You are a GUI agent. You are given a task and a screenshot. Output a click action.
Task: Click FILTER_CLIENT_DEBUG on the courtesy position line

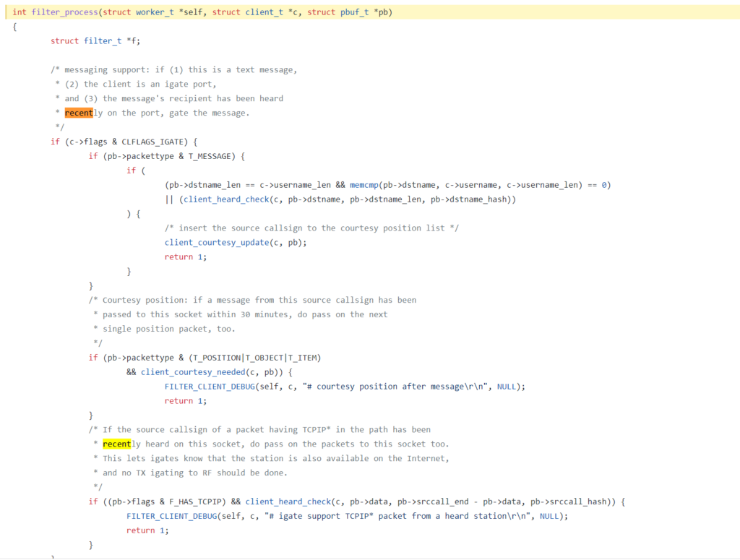click(210, 387)
